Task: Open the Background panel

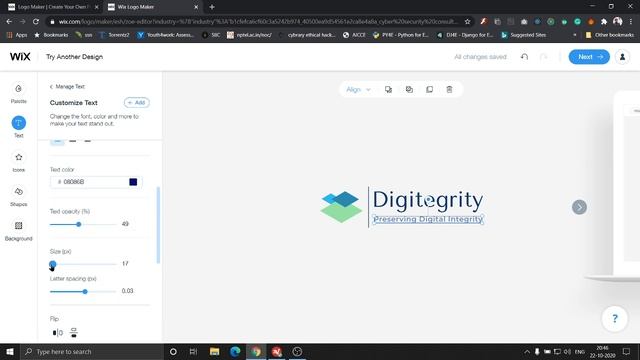Action: (18, 230)
